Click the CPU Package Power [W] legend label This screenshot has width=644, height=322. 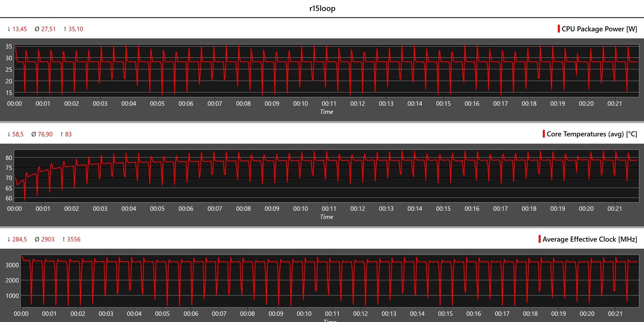(599, 29)
